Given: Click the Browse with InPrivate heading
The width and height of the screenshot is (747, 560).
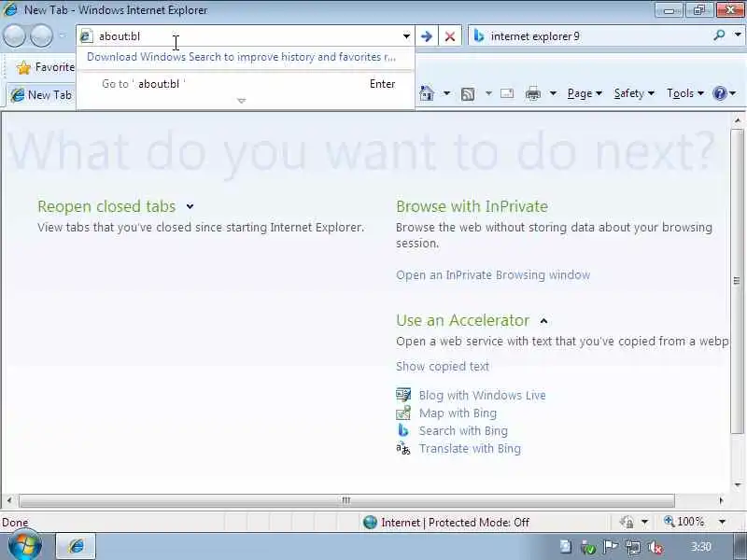Looking at the screenshot, I should tap(472, 206).
